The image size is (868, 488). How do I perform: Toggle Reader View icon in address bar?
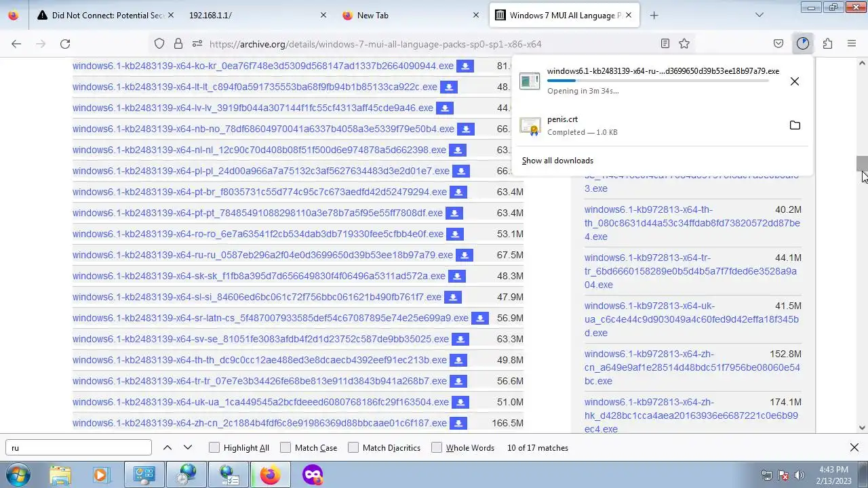[665, 43]
